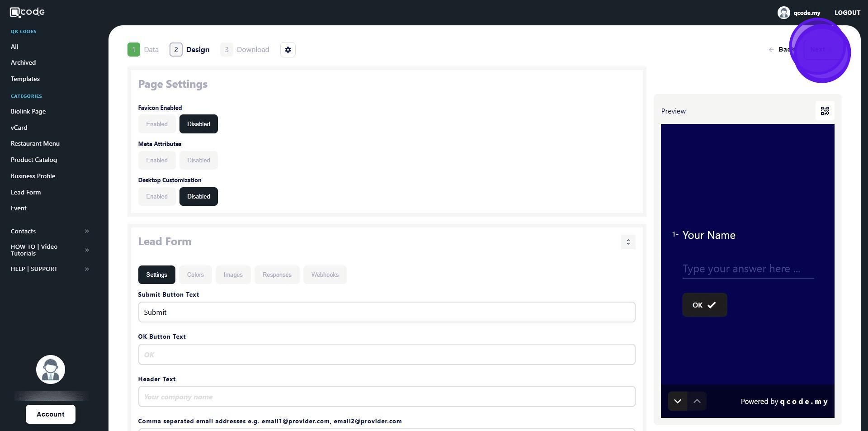Enable the Favicon option
Viewport: 868px width, 431px height.
[157, 124]
